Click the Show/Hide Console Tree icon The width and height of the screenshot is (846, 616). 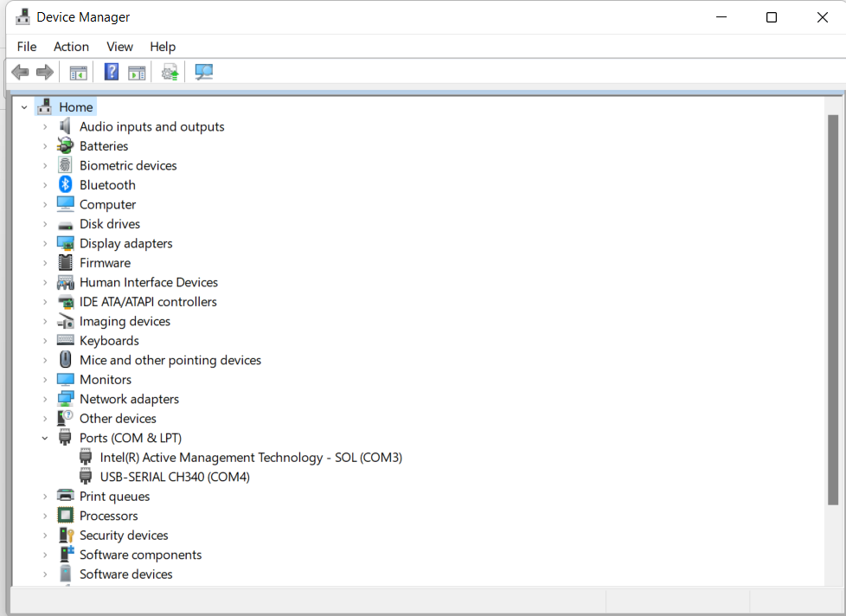(x=78, y=73)
